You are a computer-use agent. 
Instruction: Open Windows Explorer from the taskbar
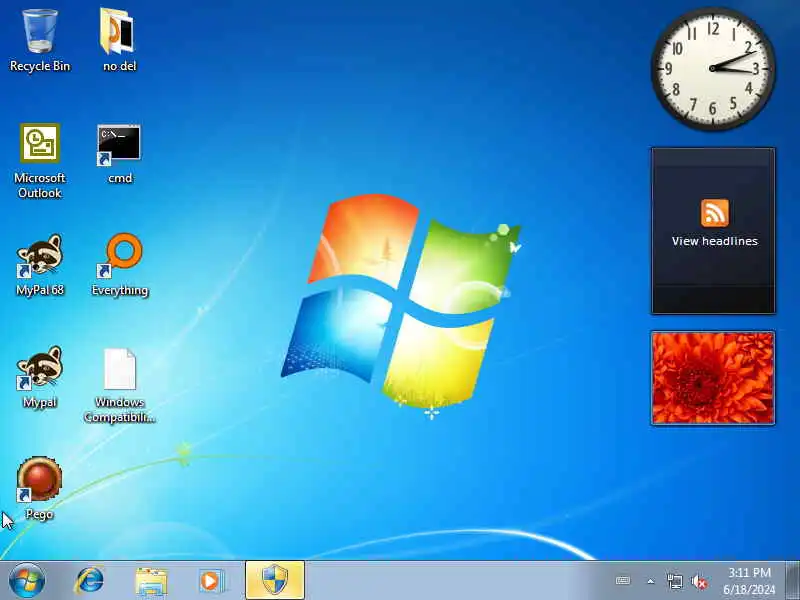[x=151, y=582]
